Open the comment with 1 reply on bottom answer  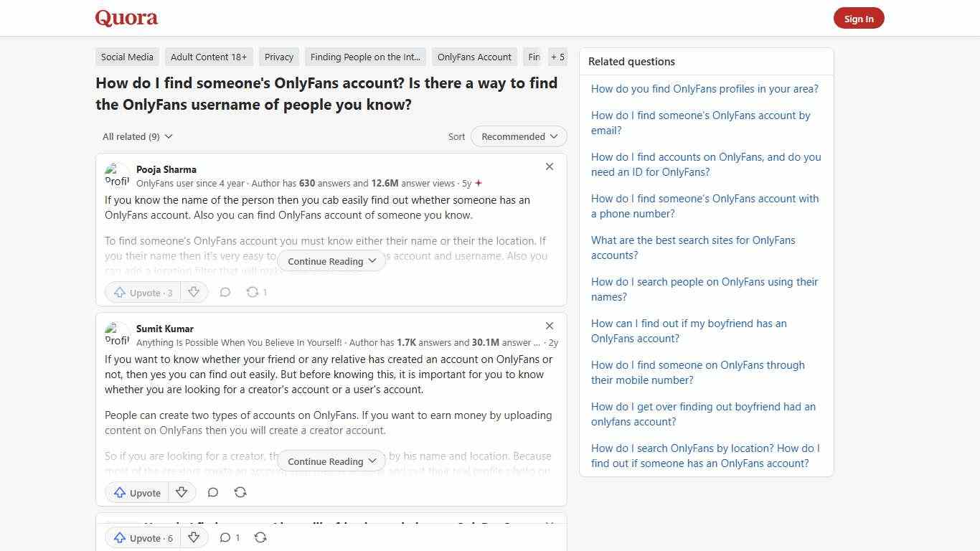pos(229,537)
